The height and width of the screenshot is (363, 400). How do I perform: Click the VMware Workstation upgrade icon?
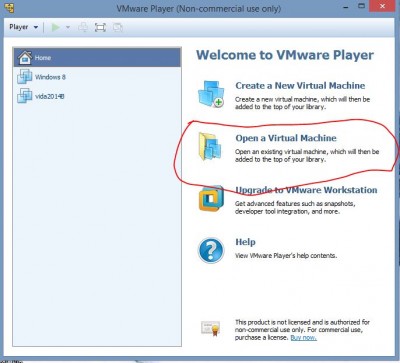211,199
